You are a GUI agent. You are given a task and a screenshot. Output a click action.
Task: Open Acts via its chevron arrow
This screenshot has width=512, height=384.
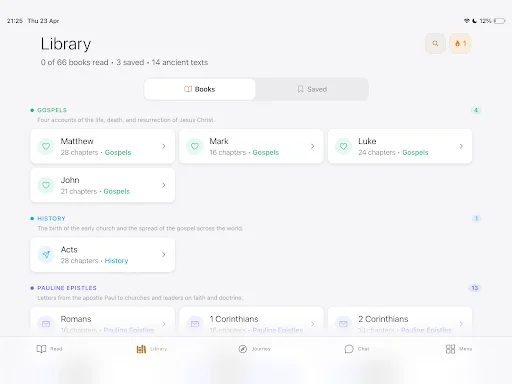coord(164,255)
